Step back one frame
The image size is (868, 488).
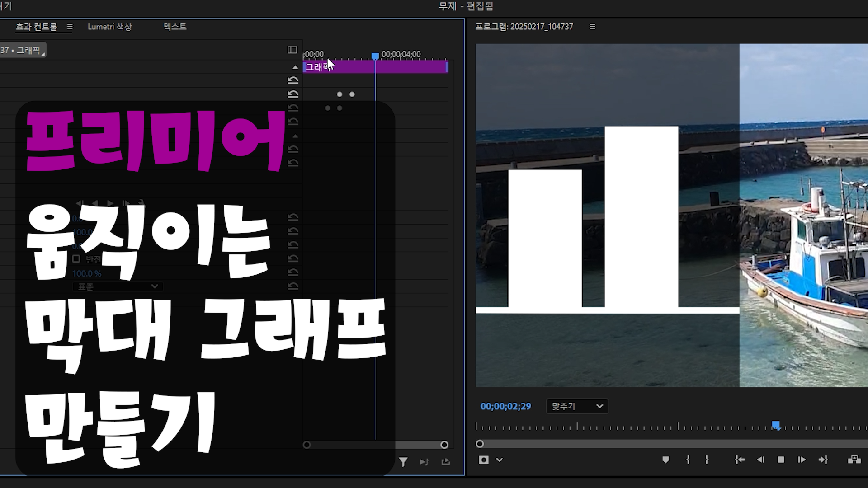point(760,460)
